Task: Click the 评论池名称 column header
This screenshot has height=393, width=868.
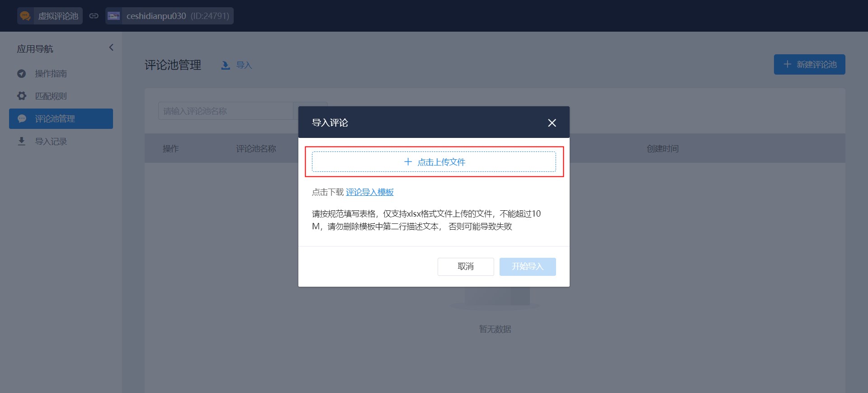Action: pyautogui.click(x=256, y=148)
